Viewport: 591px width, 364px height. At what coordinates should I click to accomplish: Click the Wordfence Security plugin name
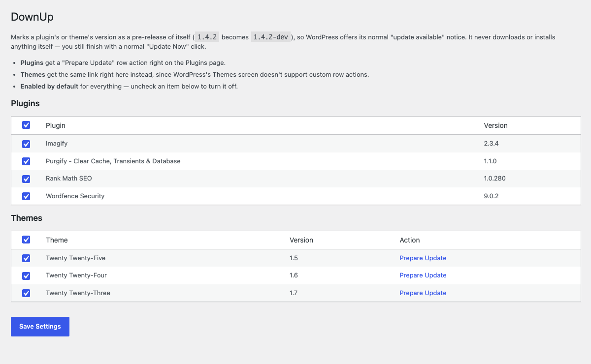75,196
